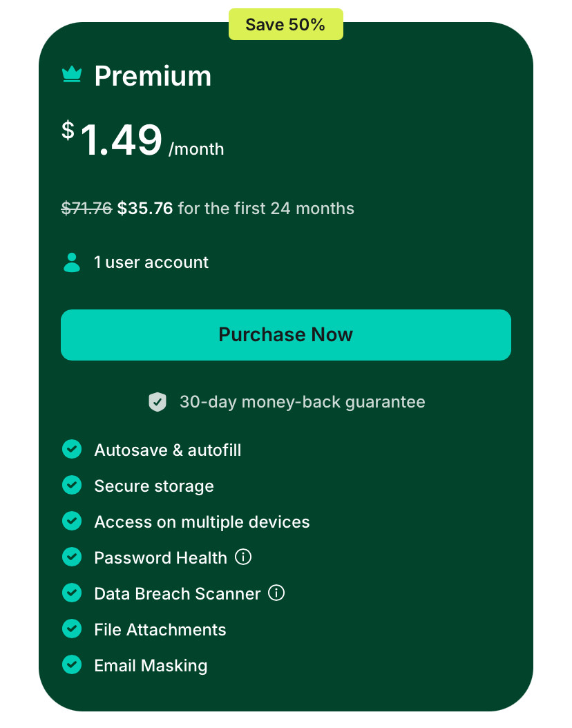Click the Premium crown icon

pyautogui.click(x=72, y=75)
